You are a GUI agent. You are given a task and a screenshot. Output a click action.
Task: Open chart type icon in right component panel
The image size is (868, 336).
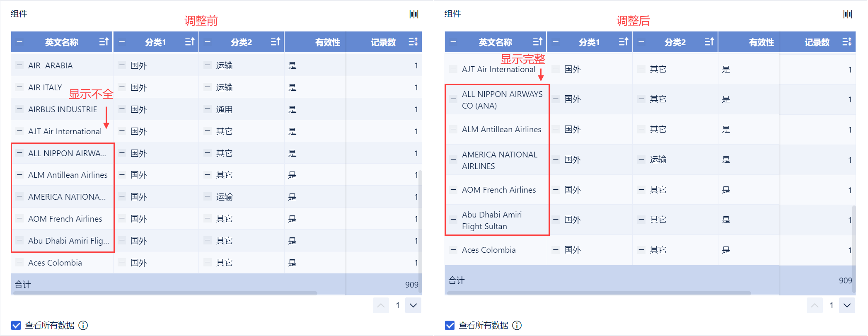point(848,14)
